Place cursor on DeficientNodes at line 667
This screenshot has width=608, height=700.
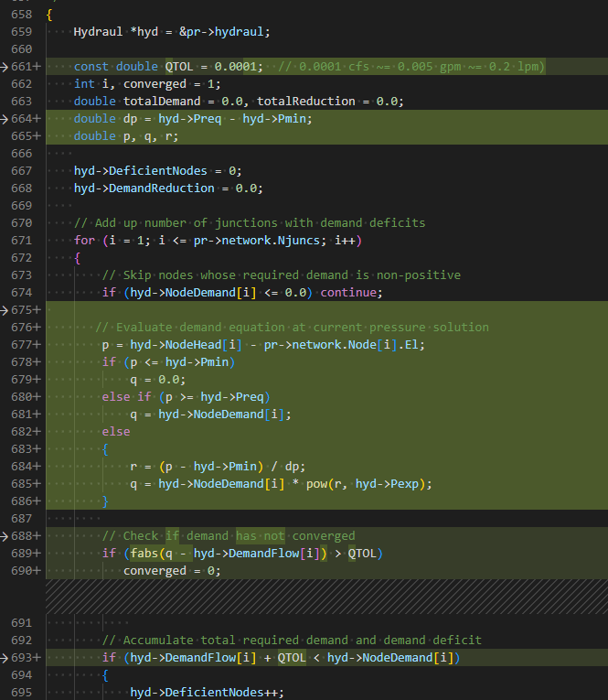point(158,171)
